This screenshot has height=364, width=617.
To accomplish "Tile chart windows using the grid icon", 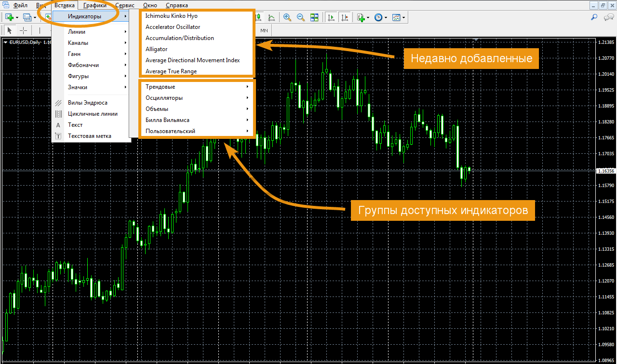I will click(x=314, y=17).
